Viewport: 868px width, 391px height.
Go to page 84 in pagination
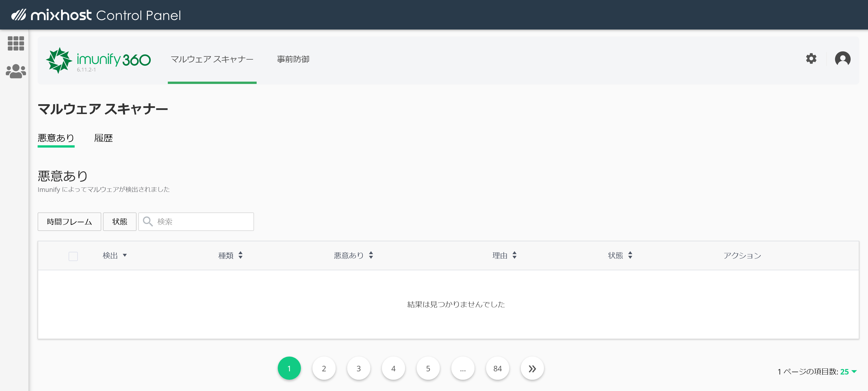tap(498, 368)
